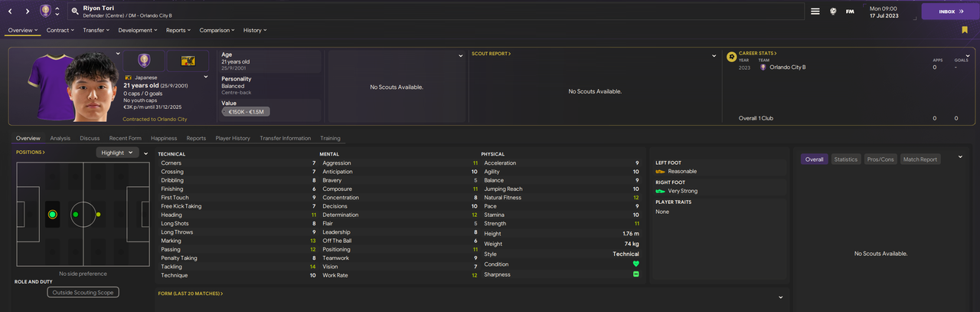Image resolution: width=980 pixels, height=312 pixels.
Task: Click the Contracted to Orlando City link
Action: click(155, 120)
